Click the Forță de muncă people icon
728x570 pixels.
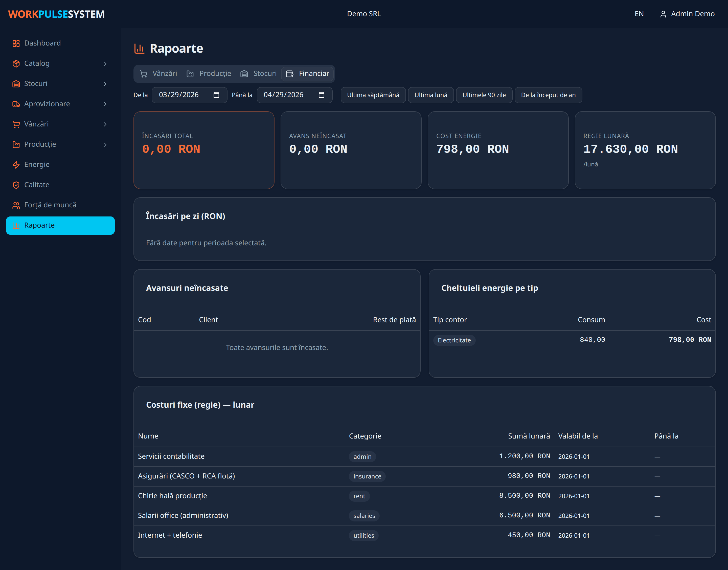pos(16,205)
